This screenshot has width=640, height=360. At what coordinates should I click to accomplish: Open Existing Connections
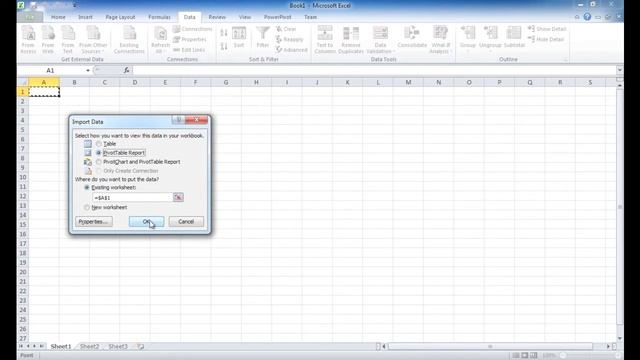pyautogui.click(x=129, y=39)
